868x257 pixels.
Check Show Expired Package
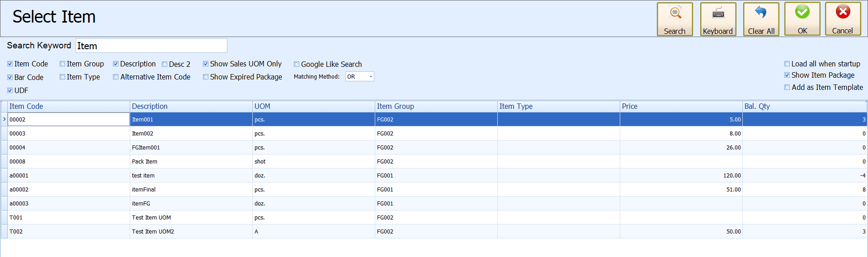coord(206,77)
